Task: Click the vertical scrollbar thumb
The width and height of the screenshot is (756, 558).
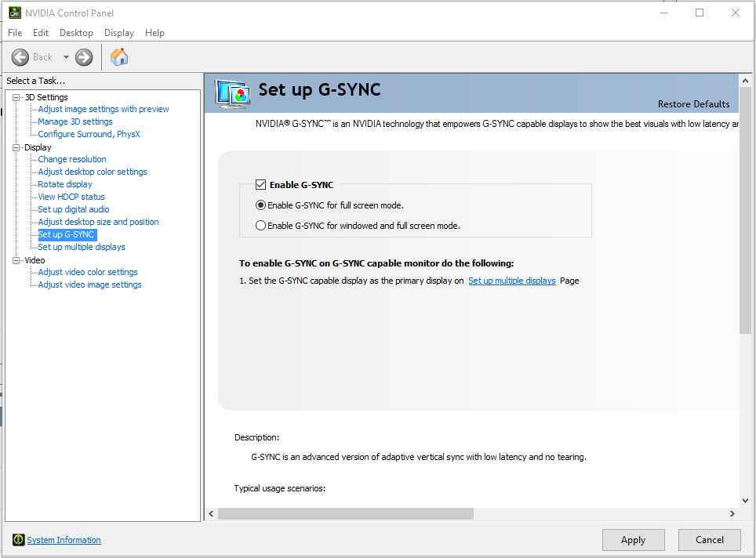Action: (745, 211)
